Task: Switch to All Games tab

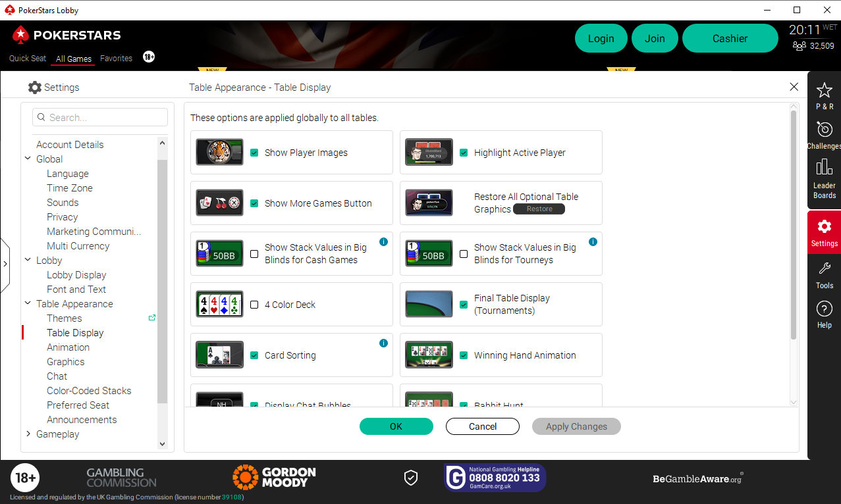Action: point(74,59)
